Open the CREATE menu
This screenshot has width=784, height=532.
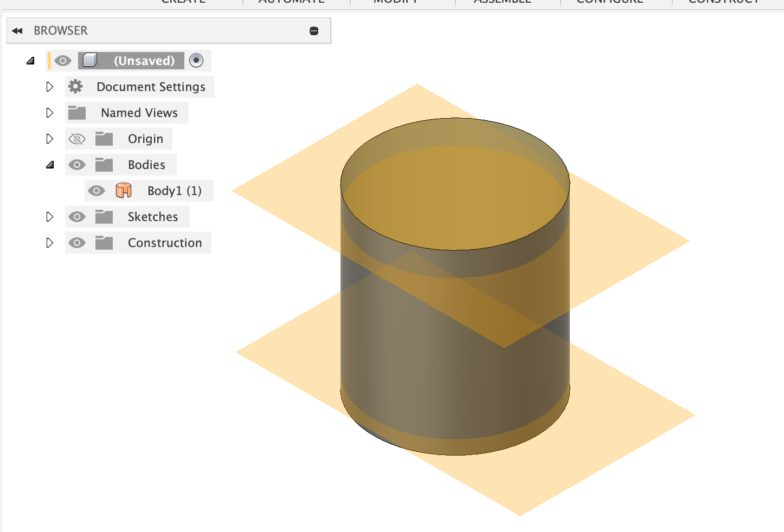(183, 3)
